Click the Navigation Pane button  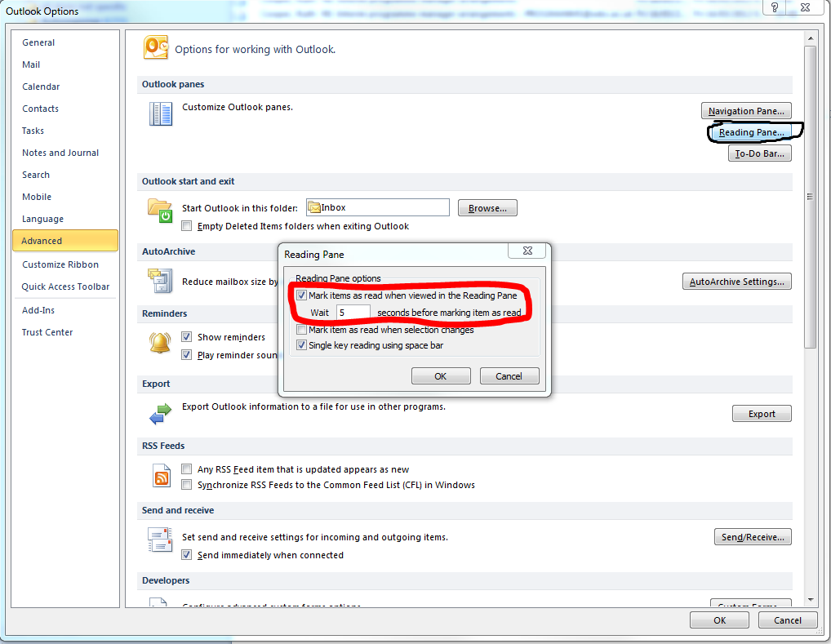(746, 111)
